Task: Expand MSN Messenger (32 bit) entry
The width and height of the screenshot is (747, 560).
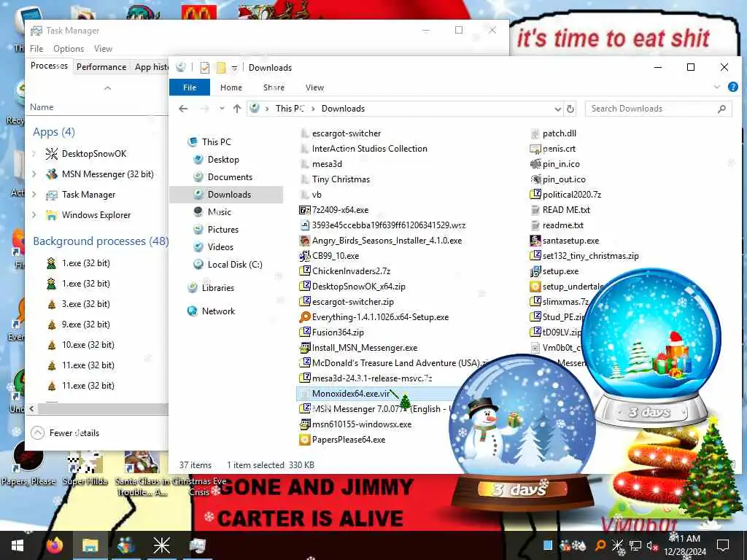Action: coord(34,174)
